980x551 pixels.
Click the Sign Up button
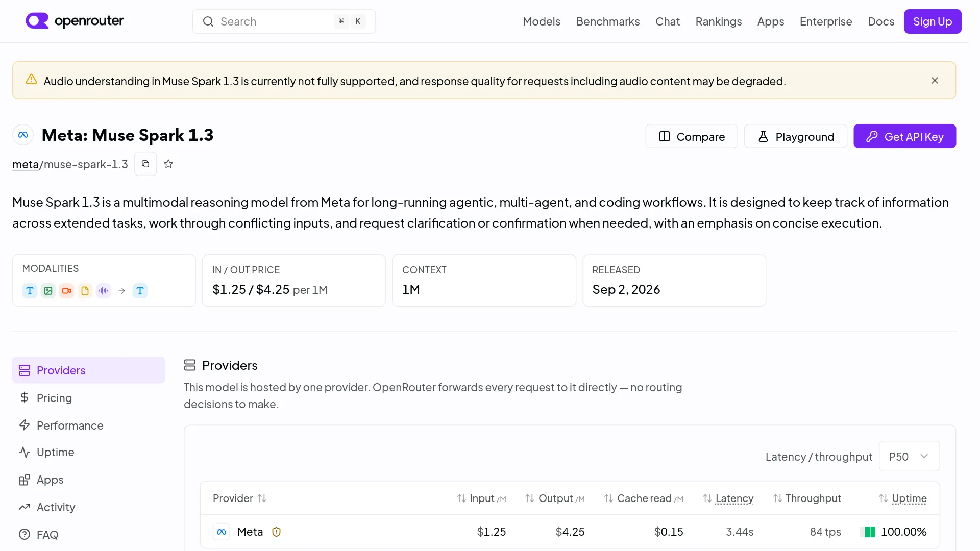click(x=933, y=21)
